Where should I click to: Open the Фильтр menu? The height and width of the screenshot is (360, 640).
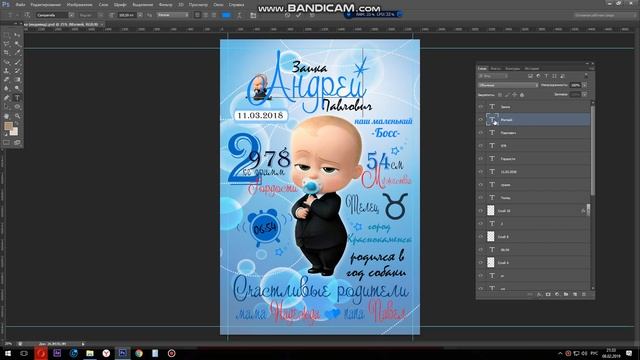[x=165, y=5]
